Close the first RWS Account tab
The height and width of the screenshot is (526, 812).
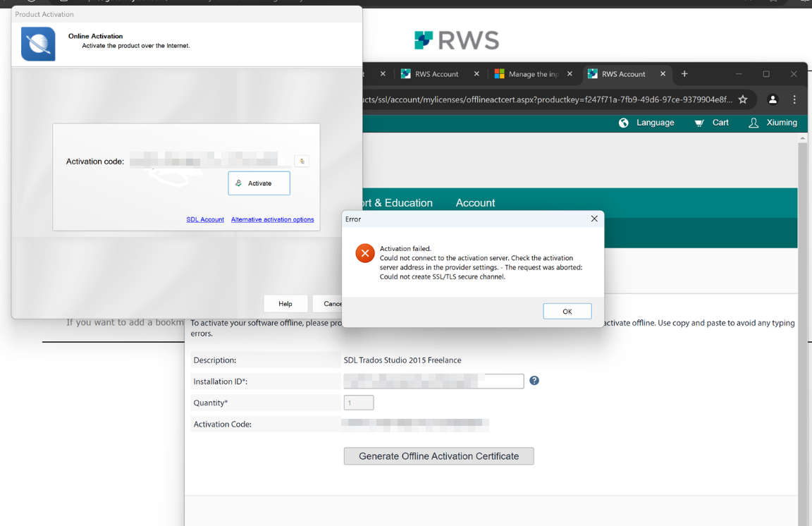(x=476, y=74)
